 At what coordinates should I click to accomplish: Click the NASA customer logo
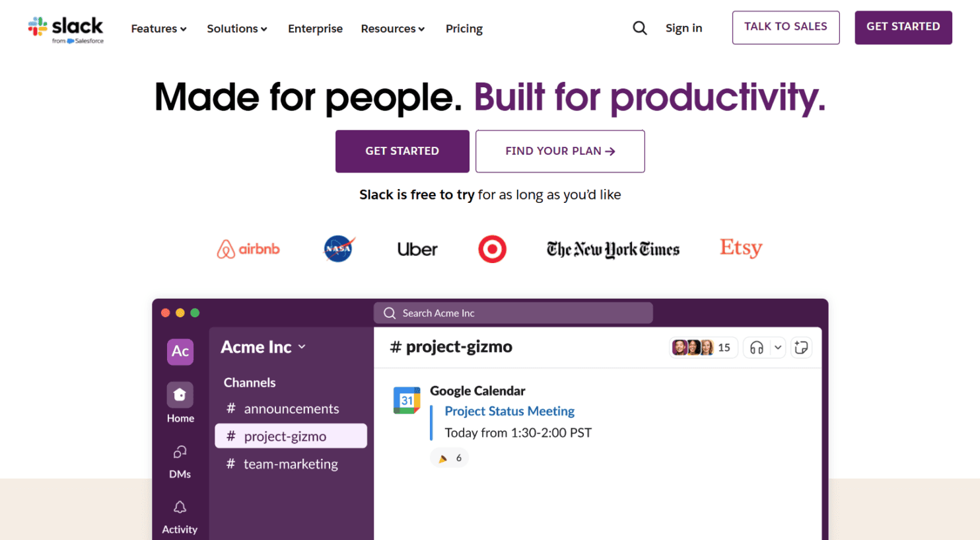(x=339, y=249)
